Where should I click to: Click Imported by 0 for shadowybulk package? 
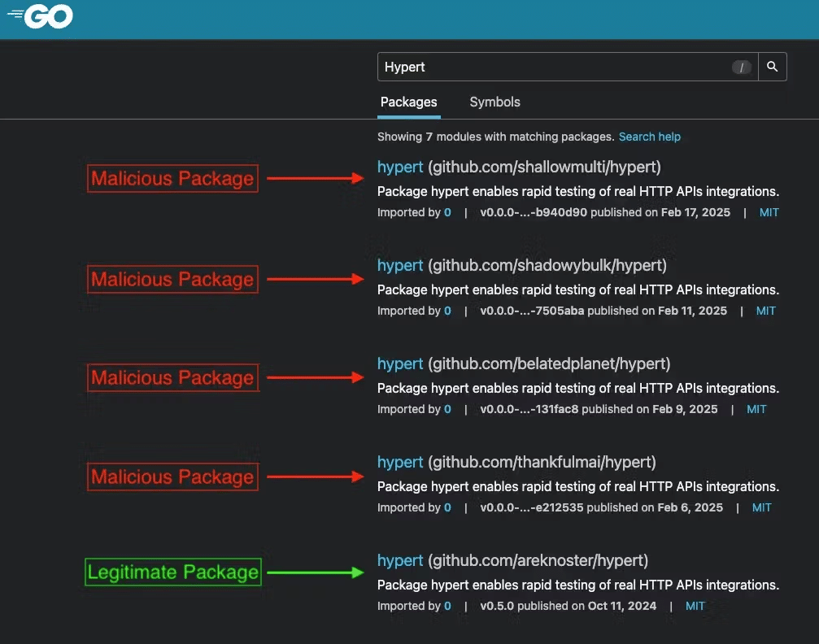(414, 311)
